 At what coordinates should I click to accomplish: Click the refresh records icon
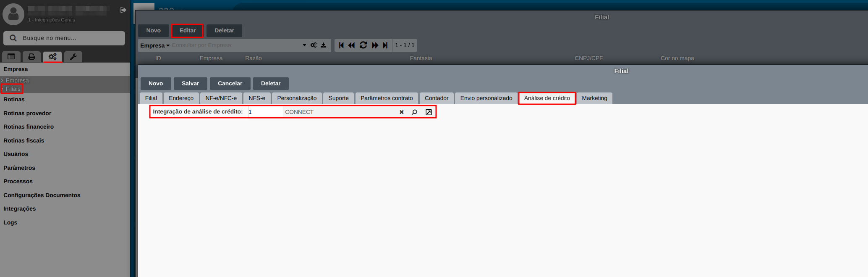(x=363, y=45)
